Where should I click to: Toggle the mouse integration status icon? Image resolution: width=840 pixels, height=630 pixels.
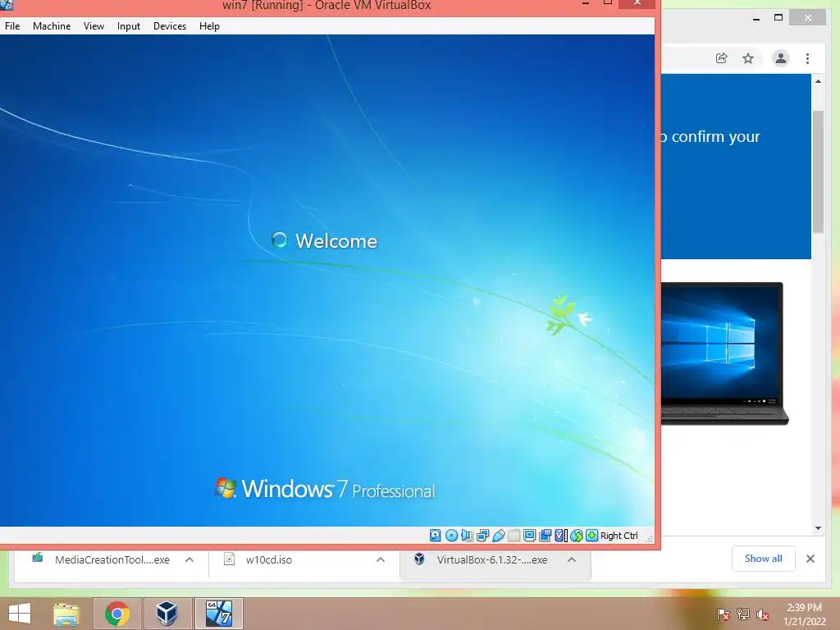[577, 535]
